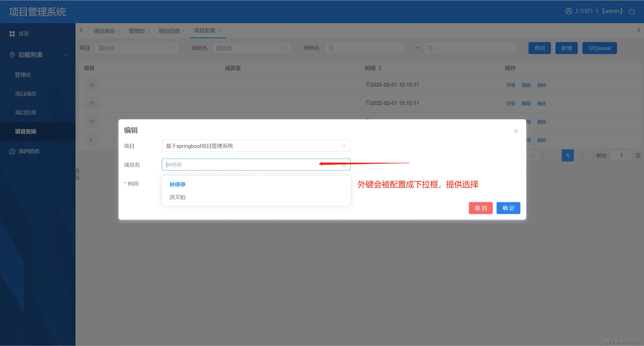
Task: Click the 确定 button
Action: click(x=508, y=208)
